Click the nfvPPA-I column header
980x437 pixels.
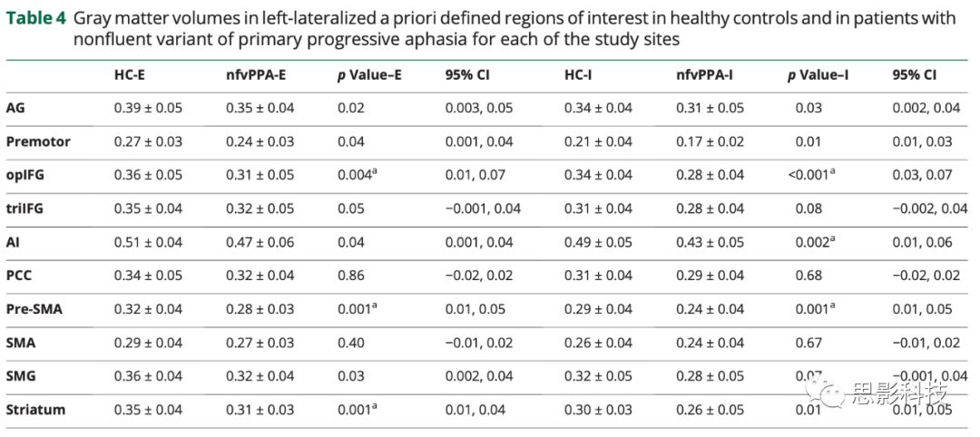tap(704, 75)
